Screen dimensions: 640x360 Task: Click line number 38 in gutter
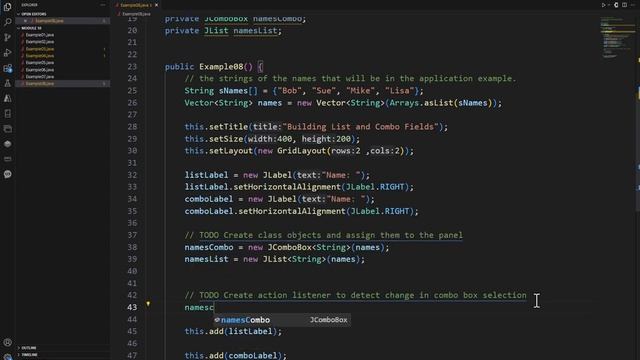tap(132, 247)
